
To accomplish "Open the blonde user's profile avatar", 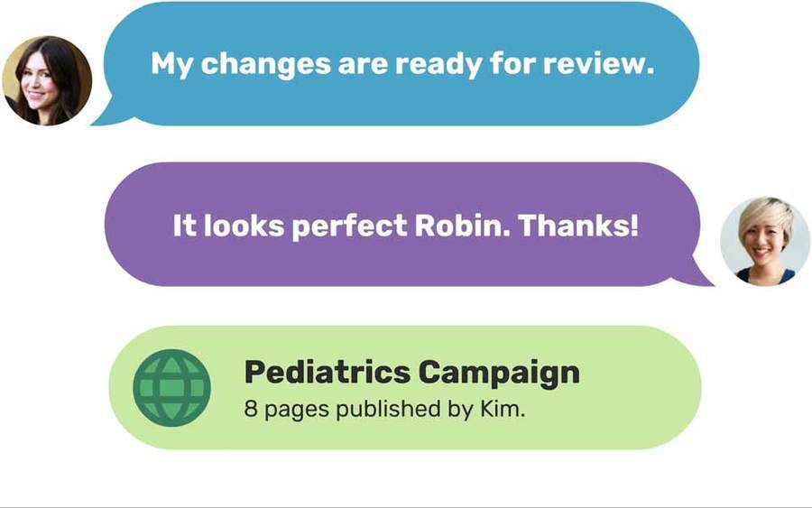I will coord(765,241).
